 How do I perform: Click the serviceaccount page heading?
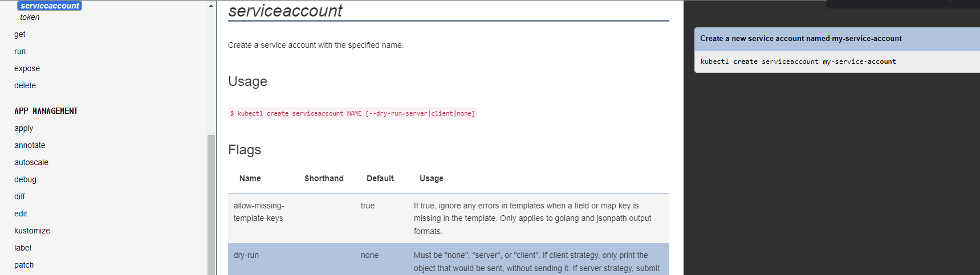285,10
